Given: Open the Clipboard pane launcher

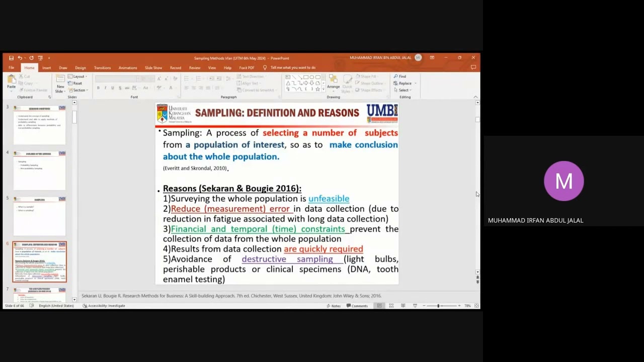Looking at the screenshot, I should click(x=49, y=97).
